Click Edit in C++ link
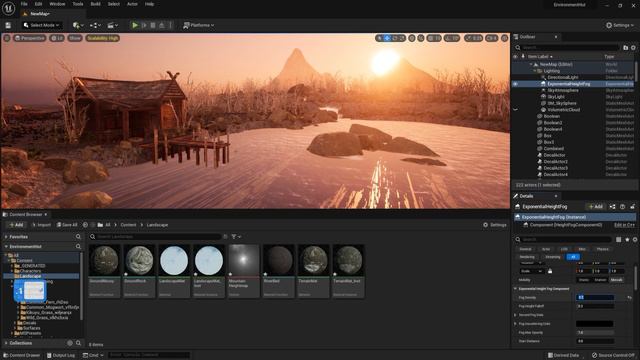The image size is (640, 360). coord(624,225)
